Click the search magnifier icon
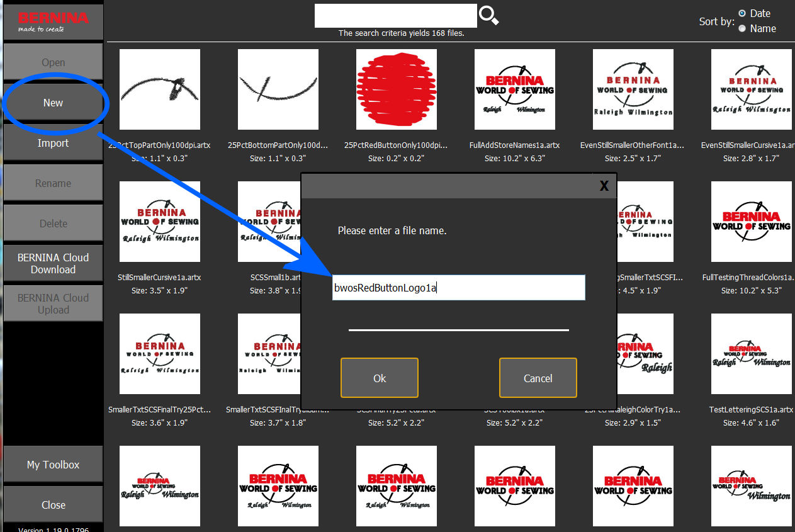 (489, 16)
